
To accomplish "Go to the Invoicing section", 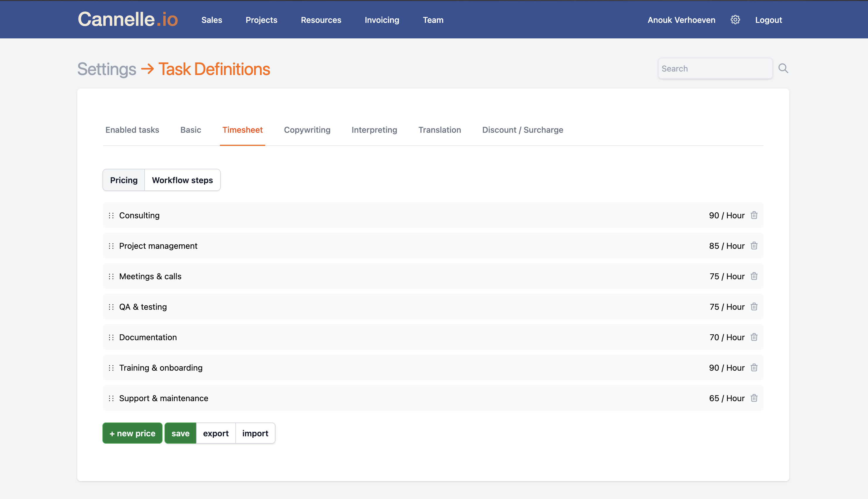I will point(382,20).
